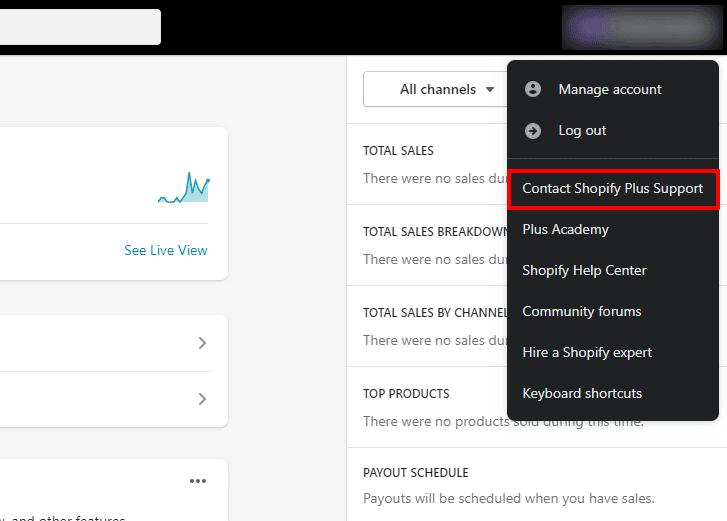The image size is (727, 521).
Task: Click the sparkline chart icon above See Live View
Action: [x=184, y=188]
